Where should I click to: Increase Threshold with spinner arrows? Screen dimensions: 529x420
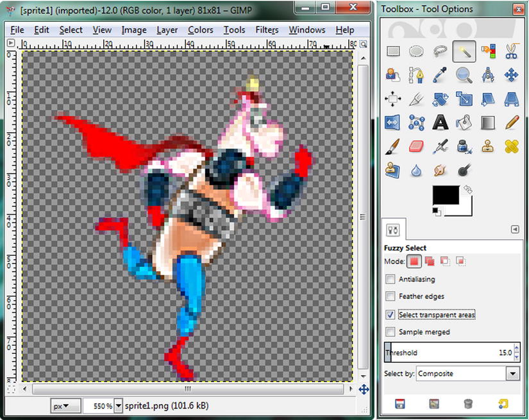click(x=517, y=348)
